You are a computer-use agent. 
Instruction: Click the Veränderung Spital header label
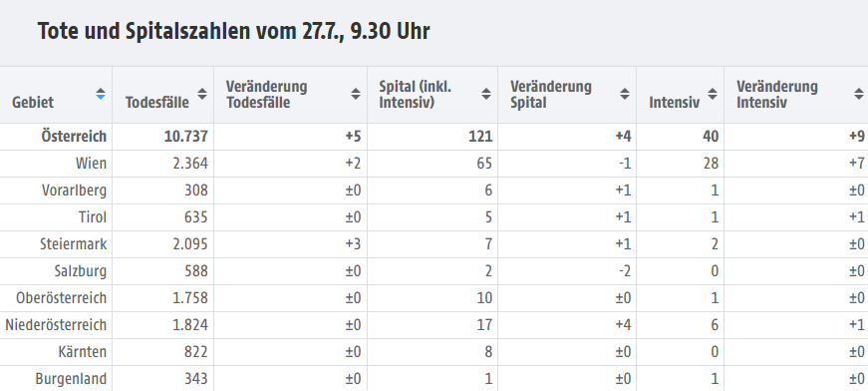tap(551, 94)
